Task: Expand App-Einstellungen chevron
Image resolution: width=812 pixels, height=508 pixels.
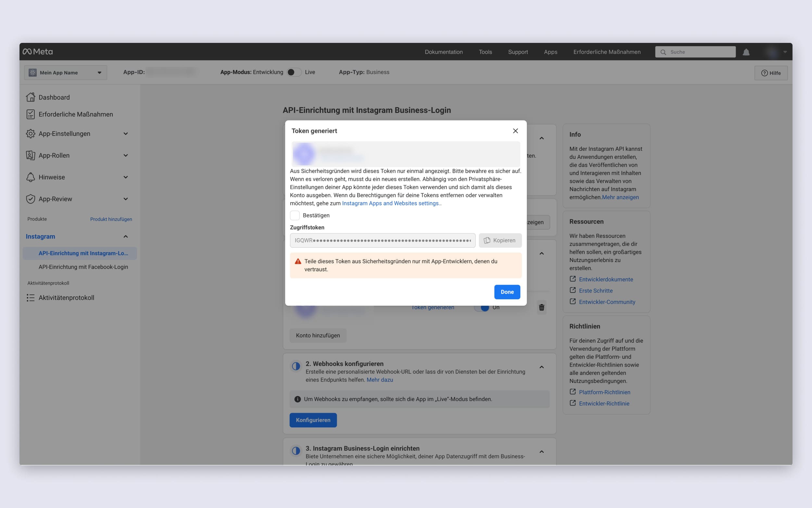Action: (x=126, y=134)
